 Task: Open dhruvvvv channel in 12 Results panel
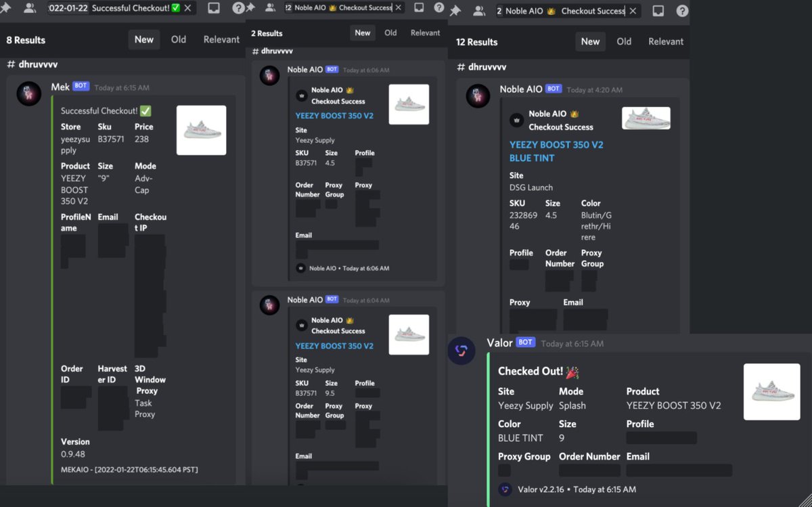click(482, 66)
